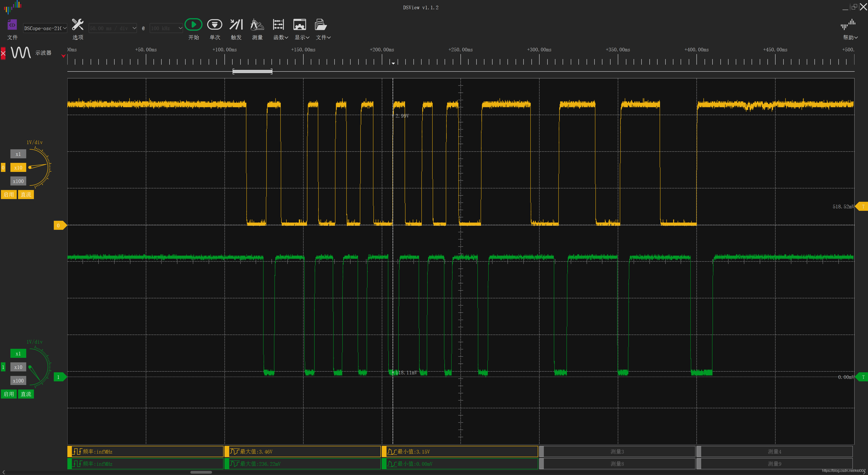Select x100 probe for channel 0

tap(18, 181)
